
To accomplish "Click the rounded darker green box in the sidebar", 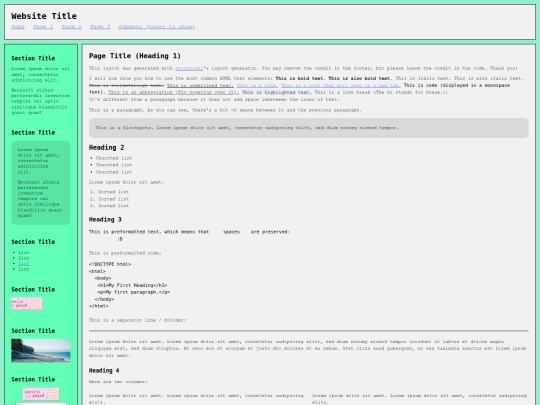I will 41,183.
